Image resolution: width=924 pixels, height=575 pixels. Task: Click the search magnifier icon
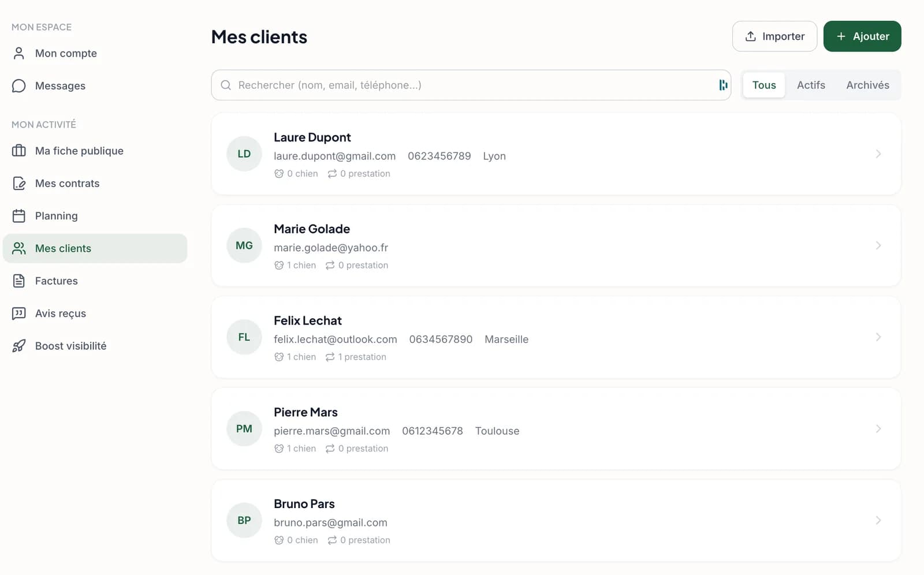click(x=226, y=85)
